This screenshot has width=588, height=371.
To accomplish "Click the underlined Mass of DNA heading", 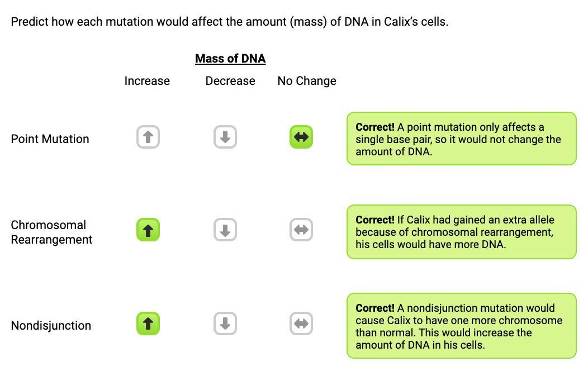I will click(x=230, y=59).
